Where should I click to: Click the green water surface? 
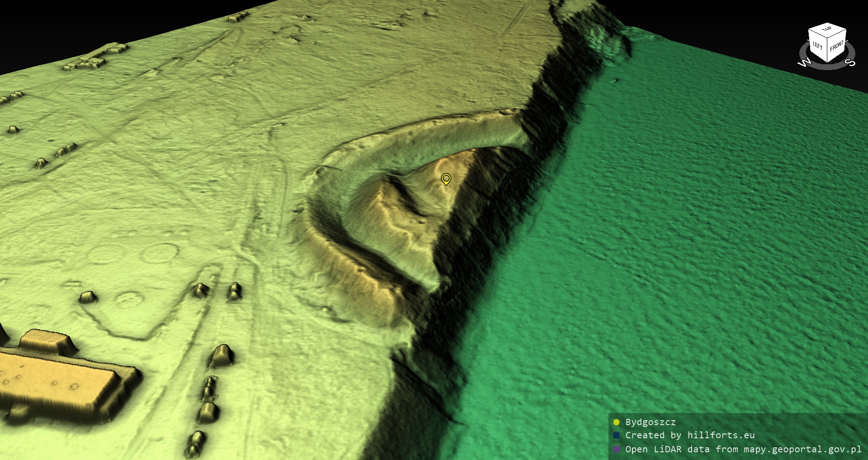[x=678, y=249]
